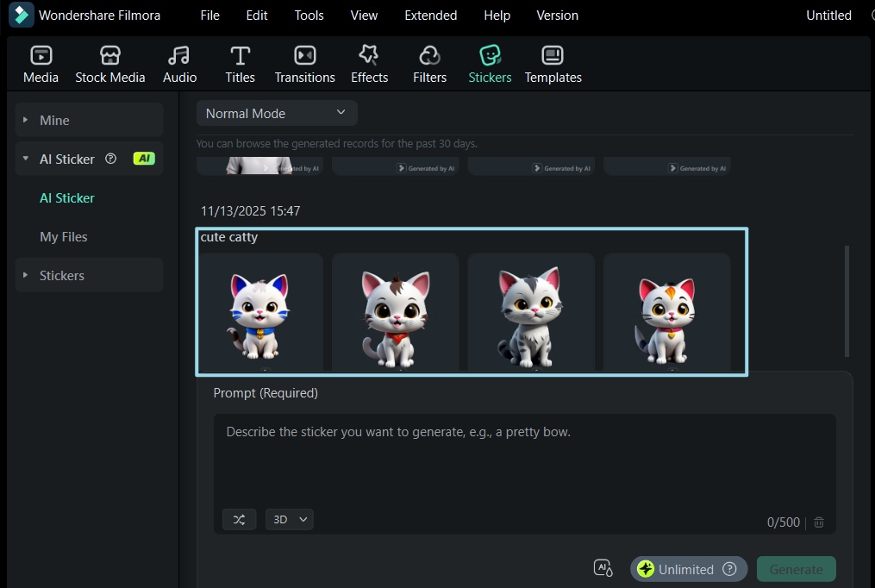
Task: Open the Tools menu
Action: tap(309, 15)
